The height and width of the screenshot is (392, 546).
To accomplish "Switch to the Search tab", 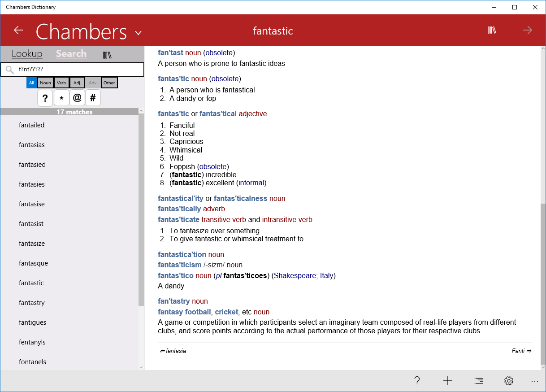I will point(71,53).
